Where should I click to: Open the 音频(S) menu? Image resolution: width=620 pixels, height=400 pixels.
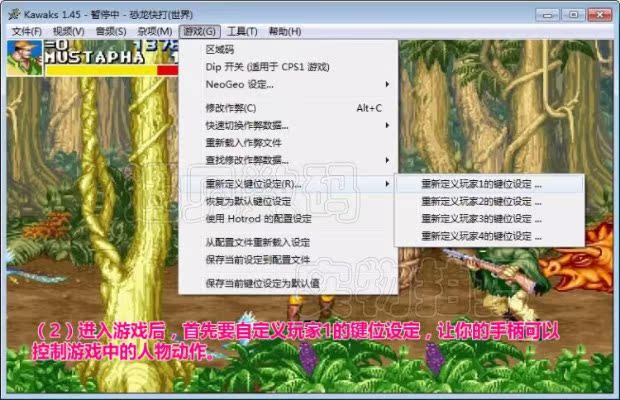pos(111,32)
